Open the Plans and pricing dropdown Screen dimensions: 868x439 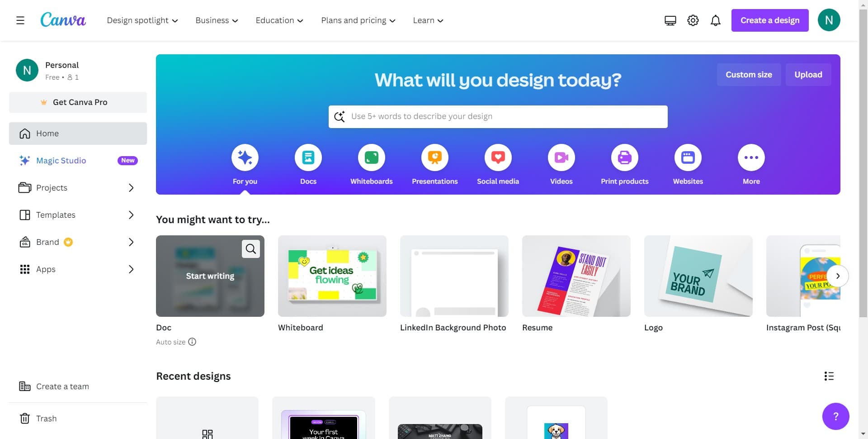(358, 20)
